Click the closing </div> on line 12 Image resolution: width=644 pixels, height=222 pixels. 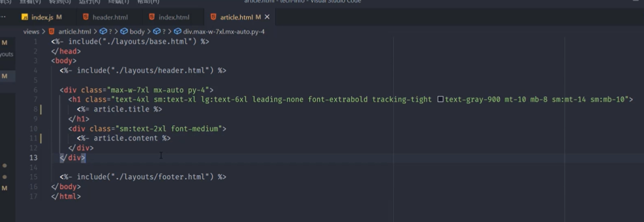[x=81, y=148]
